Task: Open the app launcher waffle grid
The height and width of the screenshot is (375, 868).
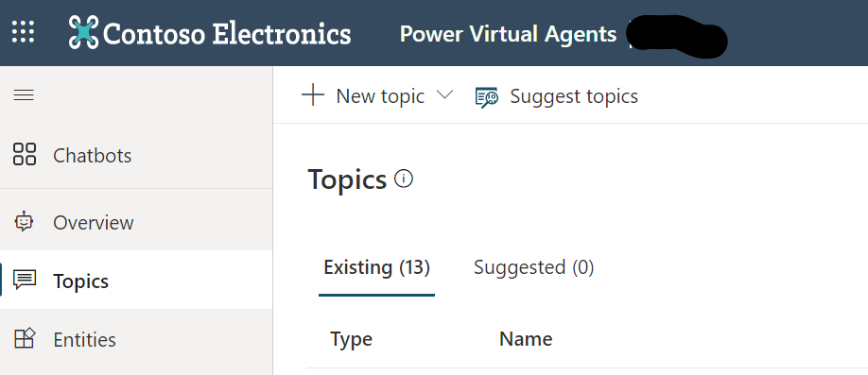Action: click(x=24, y=32)
